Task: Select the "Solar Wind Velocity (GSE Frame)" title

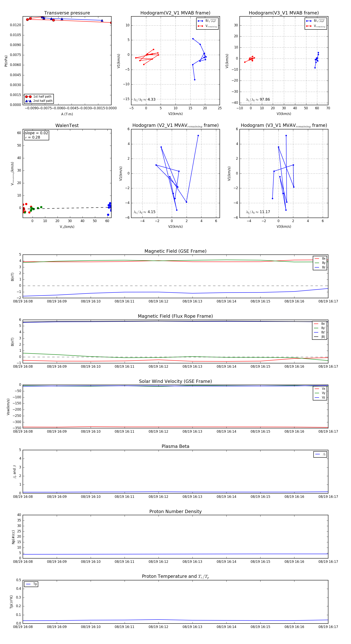Action: [175, 381]
